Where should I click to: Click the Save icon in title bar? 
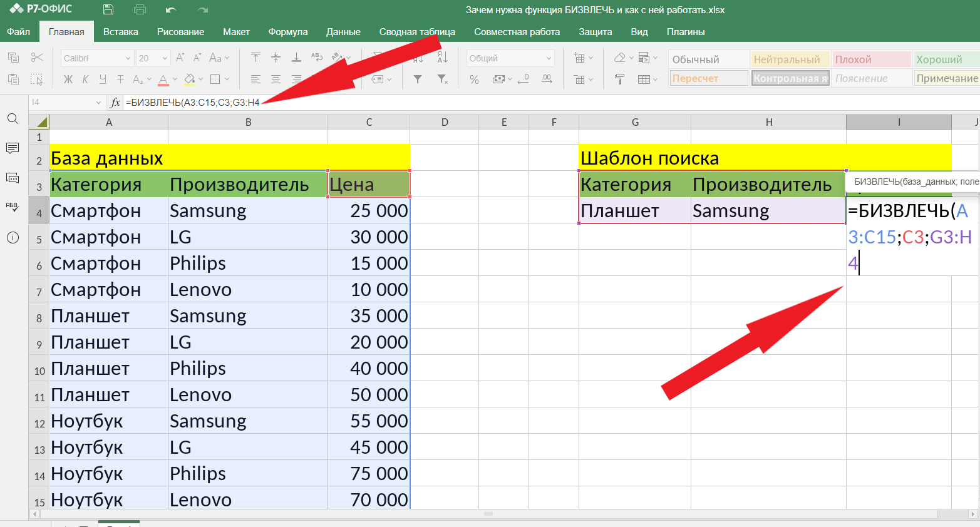(108, 9)
